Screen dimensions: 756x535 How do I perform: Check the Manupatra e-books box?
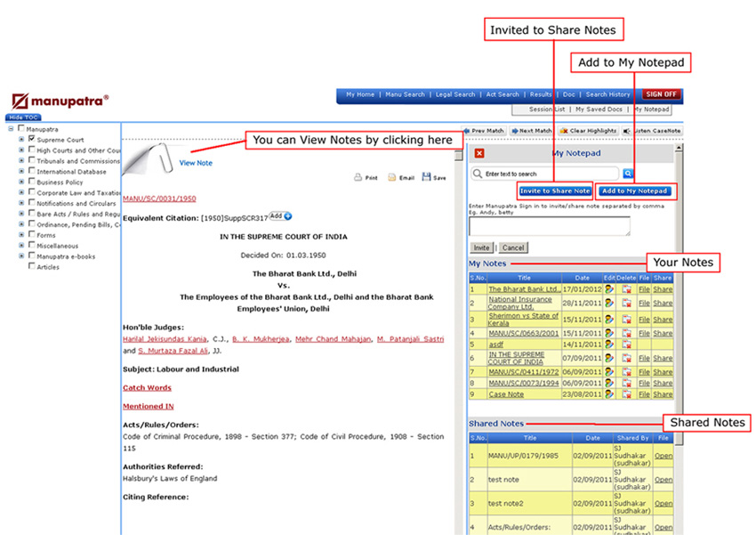coord(32,255)
